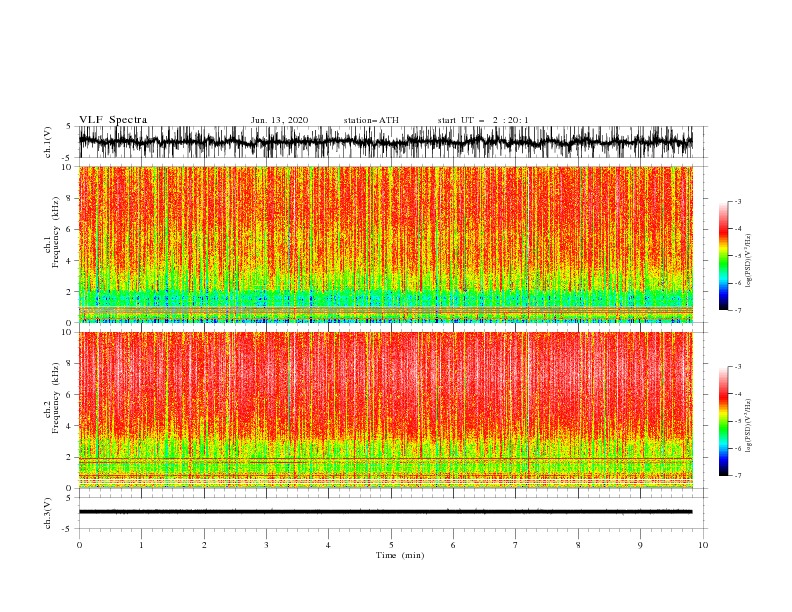Click the ch.1 spectrogram color scale bar

(x=724, y=256)
